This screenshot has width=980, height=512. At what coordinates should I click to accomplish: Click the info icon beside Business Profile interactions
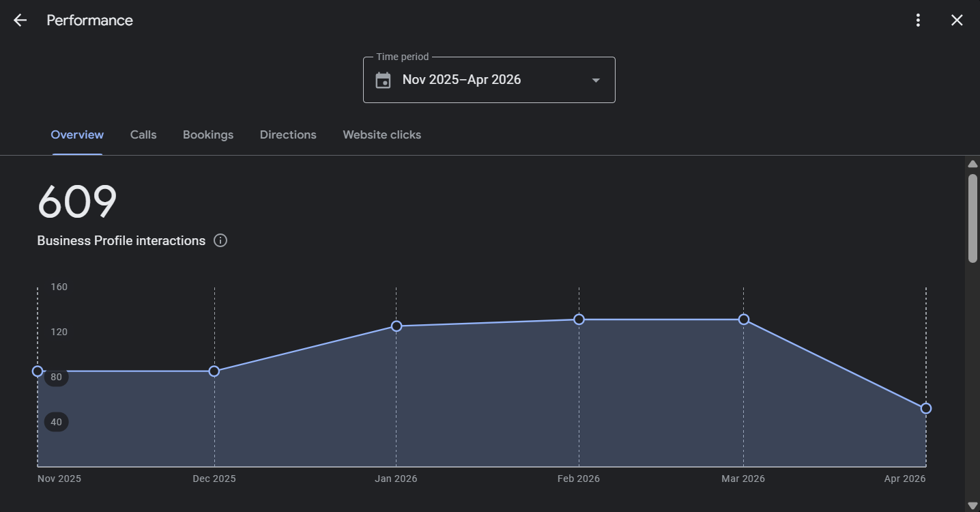(220, 240)
